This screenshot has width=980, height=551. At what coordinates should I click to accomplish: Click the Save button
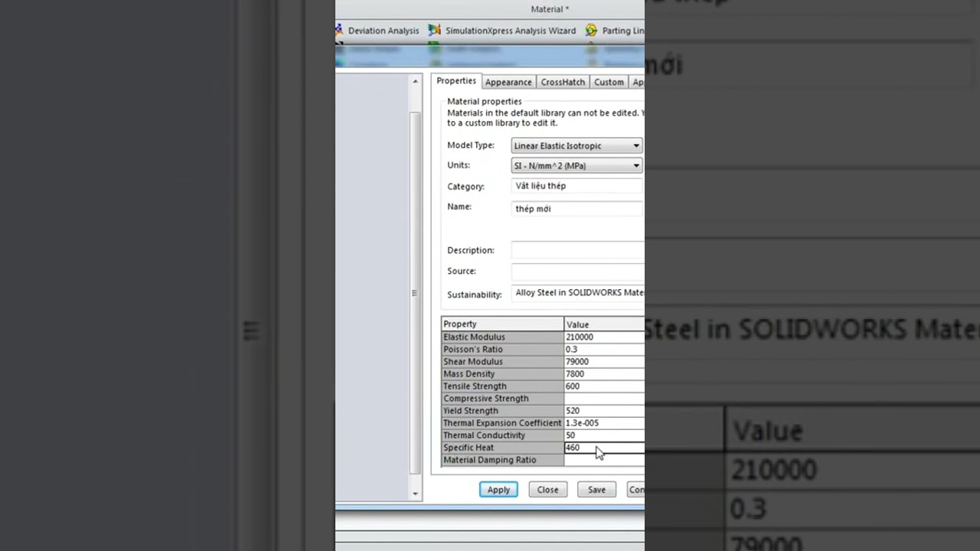pyautogui.click(x=596, y=490)
